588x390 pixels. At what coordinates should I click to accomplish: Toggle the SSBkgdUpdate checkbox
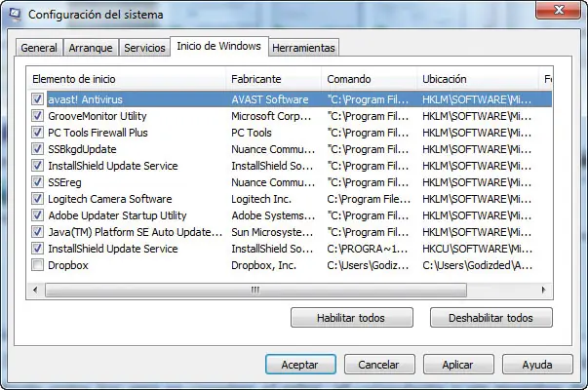[x=37, y=149]
